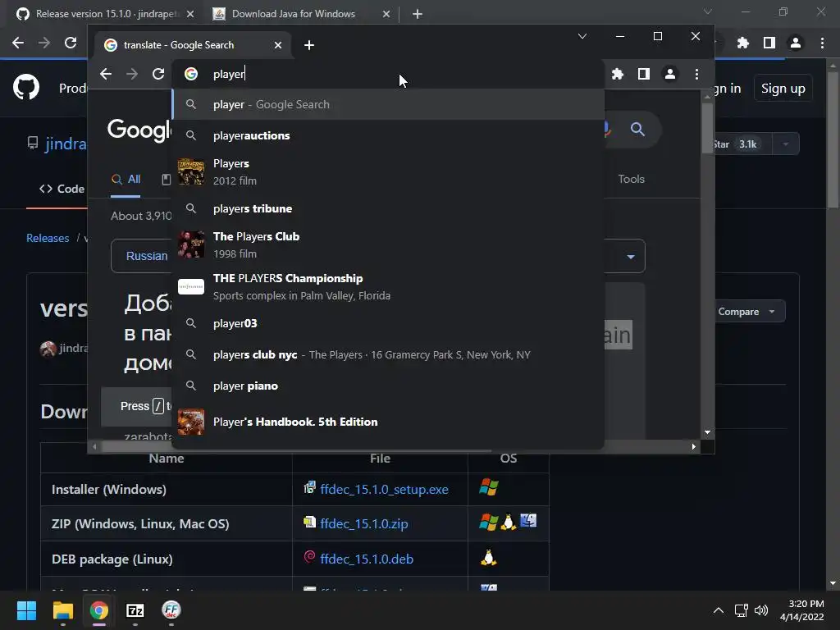This screenshot has height=630, width=840.
Task: Open the Code tab on GitHub
Action: [62, 189]
